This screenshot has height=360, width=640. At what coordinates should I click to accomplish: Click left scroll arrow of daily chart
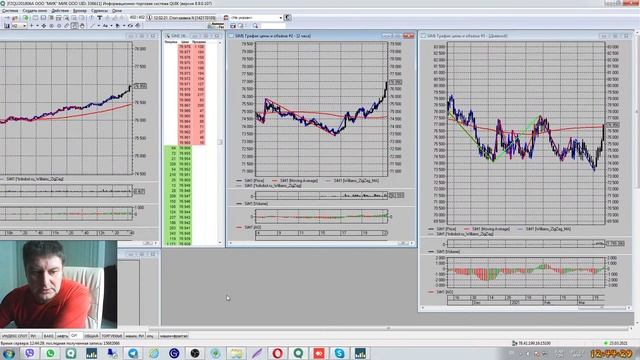[423, 308]
